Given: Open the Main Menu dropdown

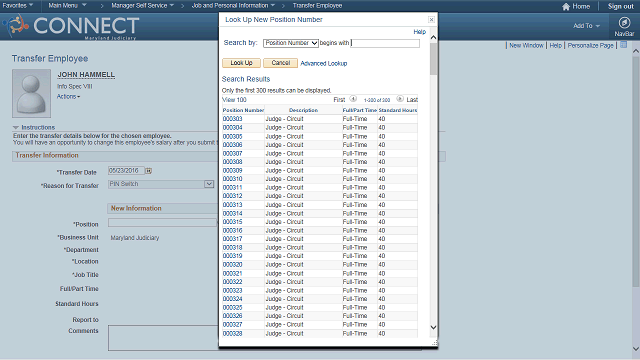Looking at the screenshot, I should click(67, 5).
